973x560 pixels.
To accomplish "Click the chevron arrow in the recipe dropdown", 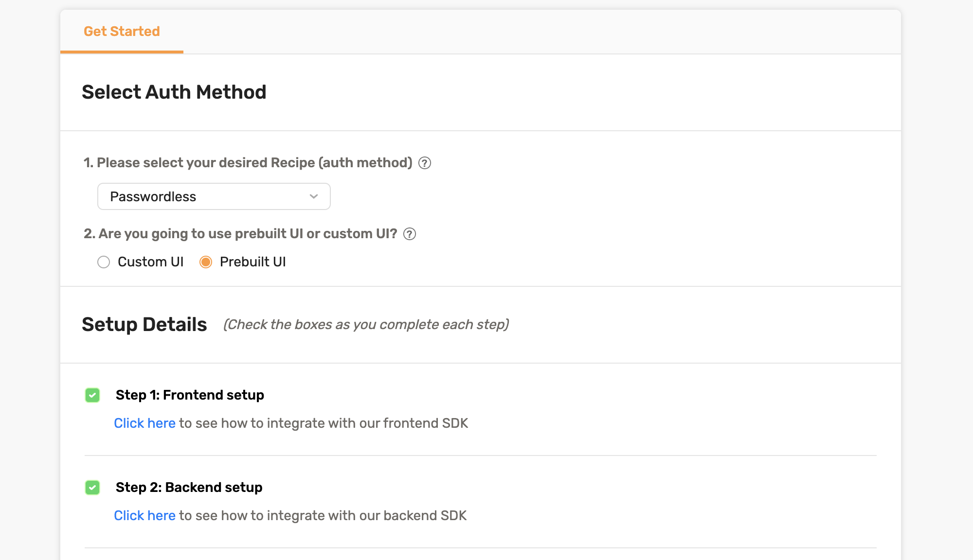I will point(314,196).
